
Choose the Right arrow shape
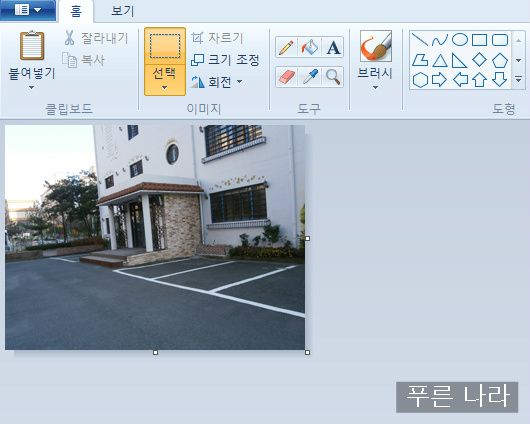(x=440, y=80)
